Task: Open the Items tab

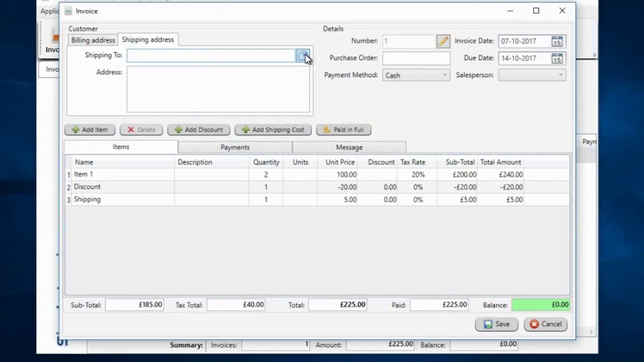Action: click(121, 147)
